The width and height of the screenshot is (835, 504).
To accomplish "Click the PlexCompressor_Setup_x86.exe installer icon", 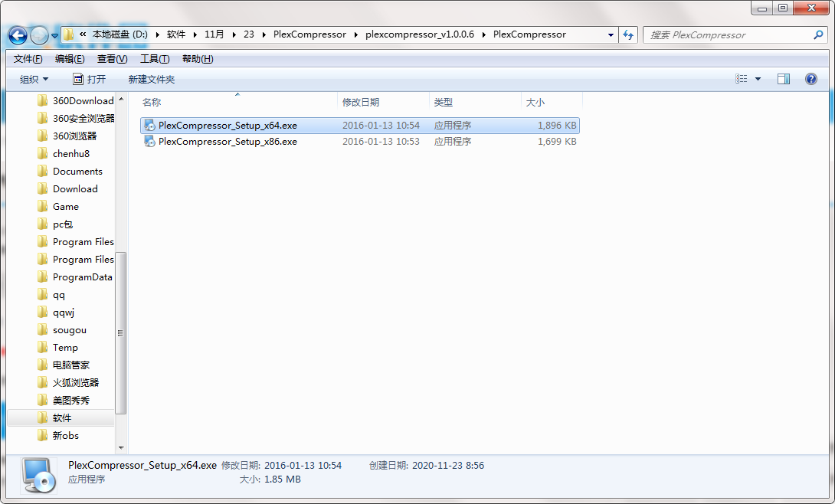I will (149, 142).
